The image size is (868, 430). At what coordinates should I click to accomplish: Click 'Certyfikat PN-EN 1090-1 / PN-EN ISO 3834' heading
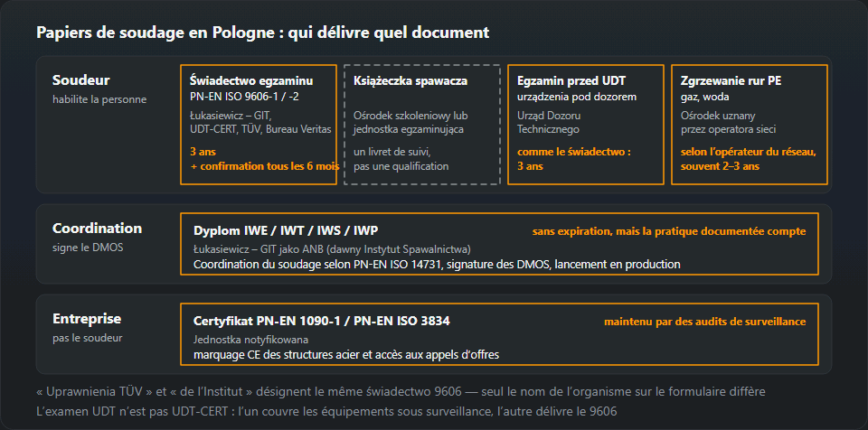(x=322, y=321)
